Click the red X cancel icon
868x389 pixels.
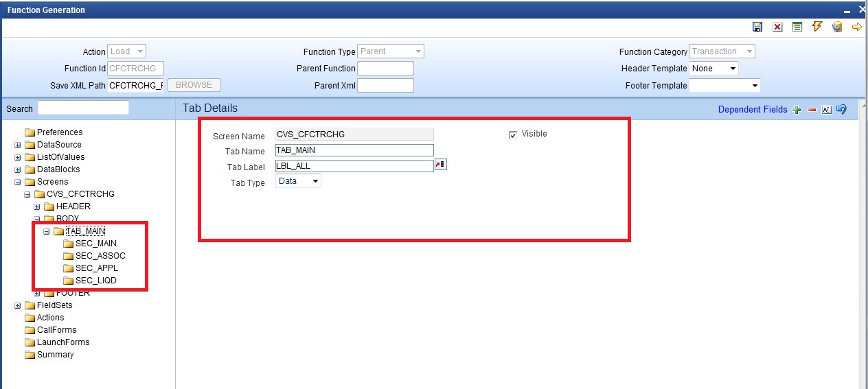coord(777,27)
